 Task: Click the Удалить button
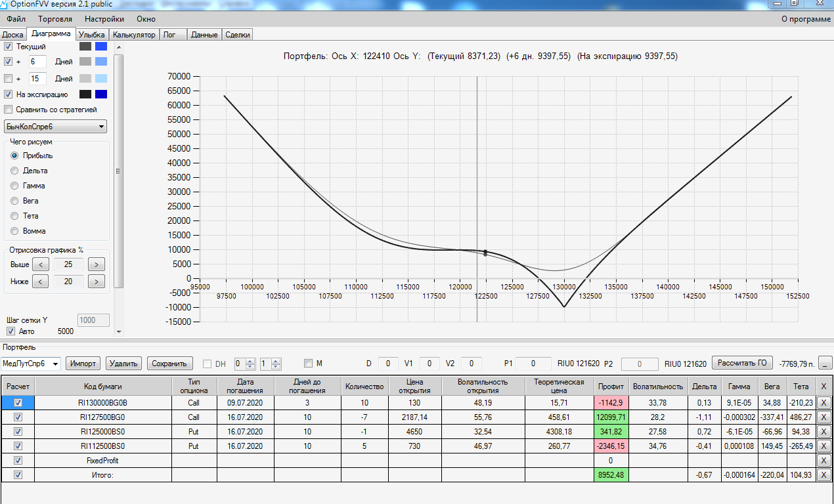point(123,364)
